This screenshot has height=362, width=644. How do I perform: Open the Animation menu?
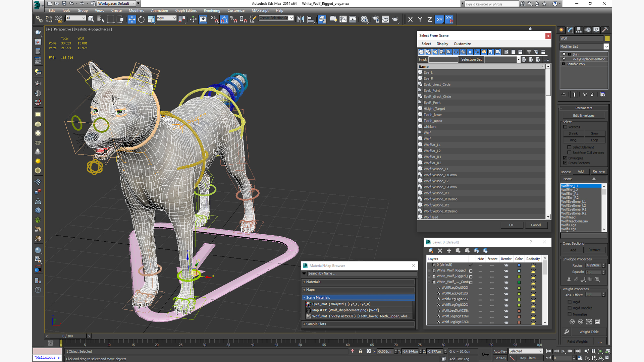coord(159,10)
